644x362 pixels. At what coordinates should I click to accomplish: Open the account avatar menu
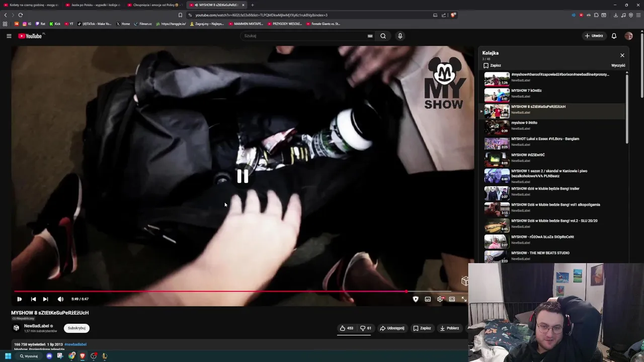[x=628, y=36]
